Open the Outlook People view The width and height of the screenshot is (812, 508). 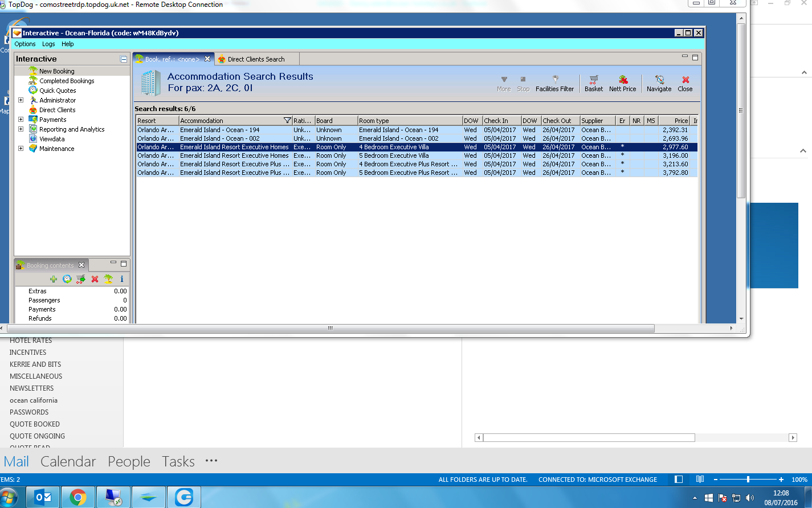tap(129, 461)
